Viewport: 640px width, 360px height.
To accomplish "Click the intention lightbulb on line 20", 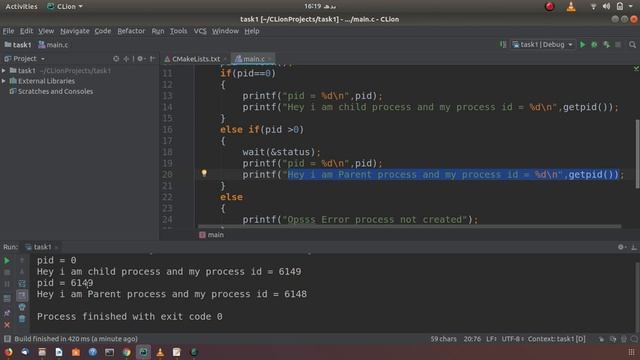I will [204, 173].
